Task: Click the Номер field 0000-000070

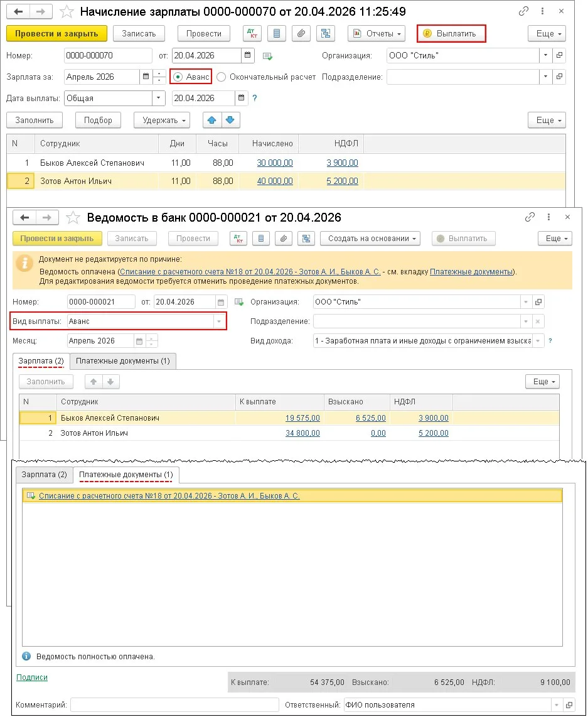Action: (108, 55)
